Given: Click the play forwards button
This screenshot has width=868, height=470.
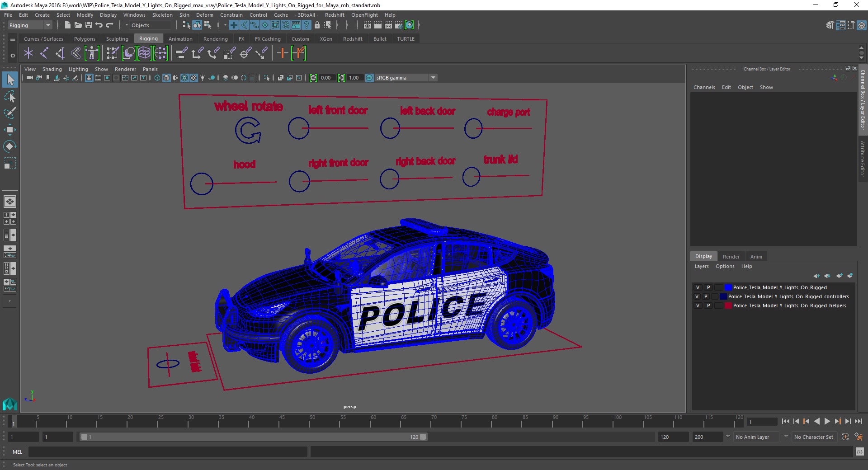Looking at the screenshot, I should (827, 421).
